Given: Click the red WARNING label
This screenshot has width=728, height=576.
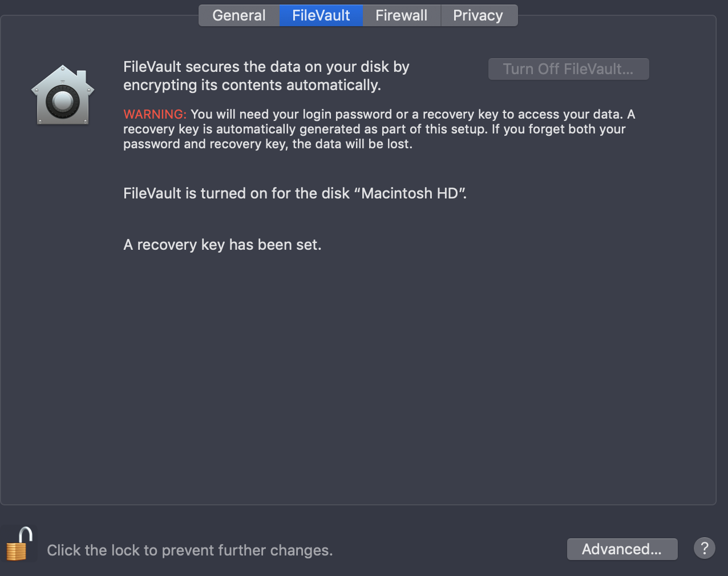Looking at the screenshot, I should (155, 114).
